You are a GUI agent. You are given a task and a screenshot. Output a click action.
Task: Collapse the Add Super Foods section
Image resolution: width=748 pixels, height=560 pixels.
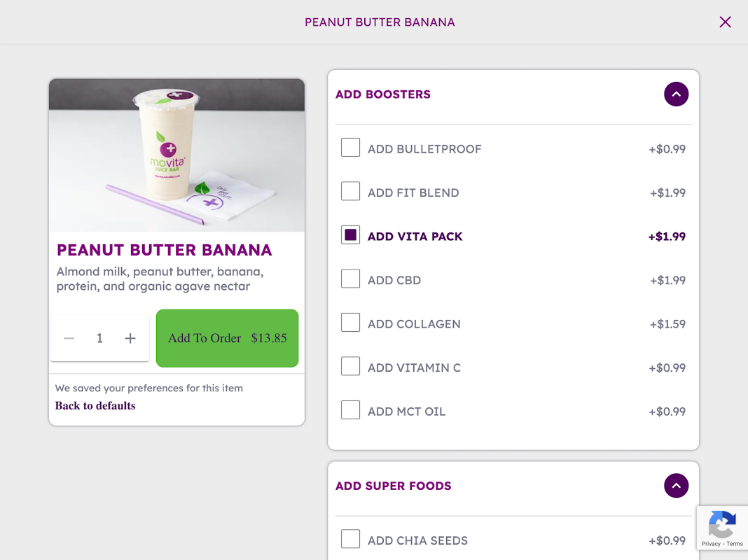676,486
